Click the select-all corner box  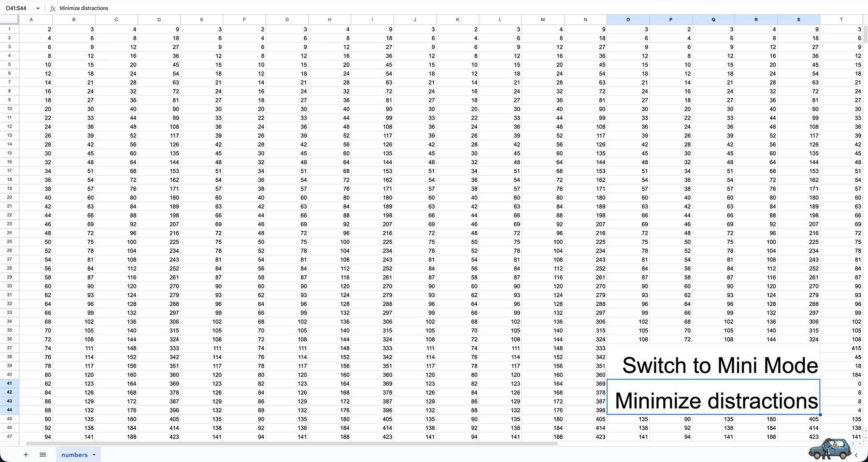9,19
